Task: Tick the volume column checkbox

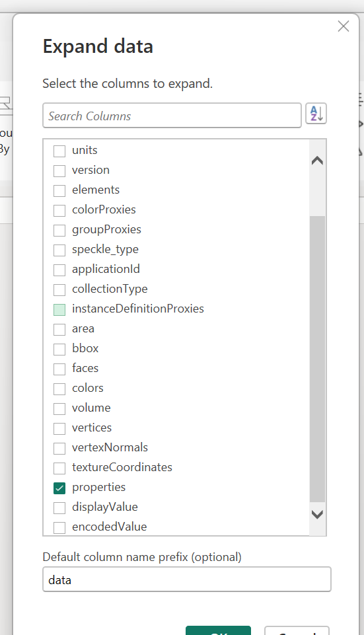Action: pyautogui.click(x=59, y=409)
